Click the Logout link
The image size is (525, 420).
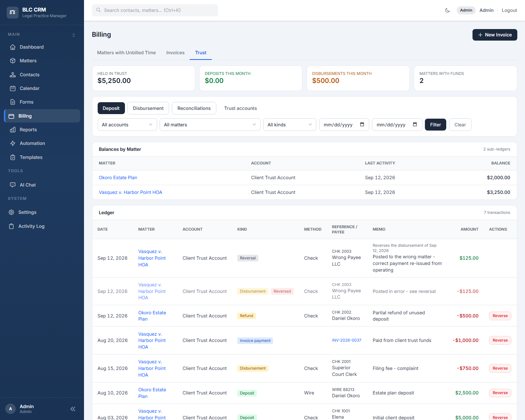(509, 10)
